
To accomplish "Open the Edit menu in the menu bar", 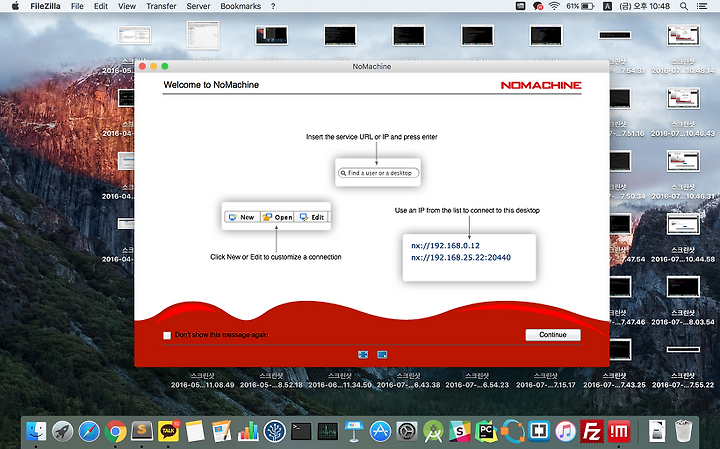I will 101,6.
